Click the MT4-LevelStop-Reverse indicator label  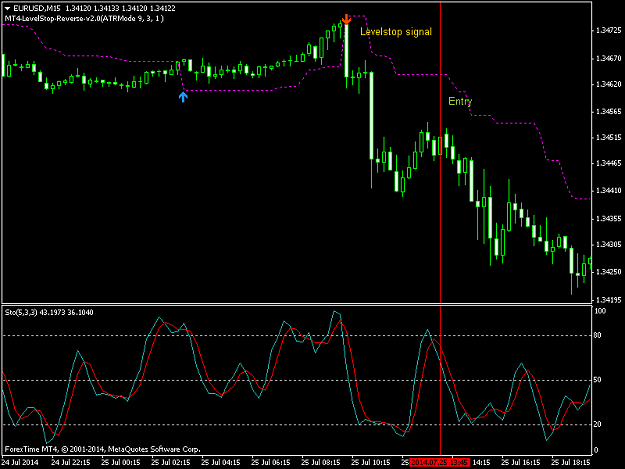(84, 18)
